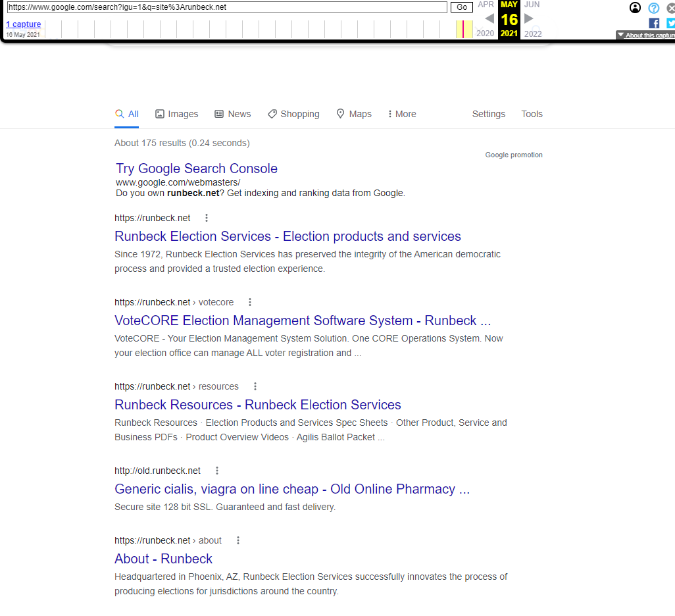Click the Go button in Wayback toolbar
Viewport: 675px width, 616px height.
click(461, 7)
